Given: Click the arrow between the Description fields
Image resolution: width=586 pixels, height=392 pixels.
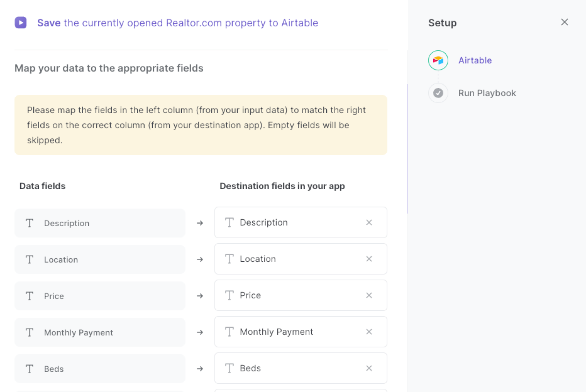Looking at the screenshot, I should point(200,223).
